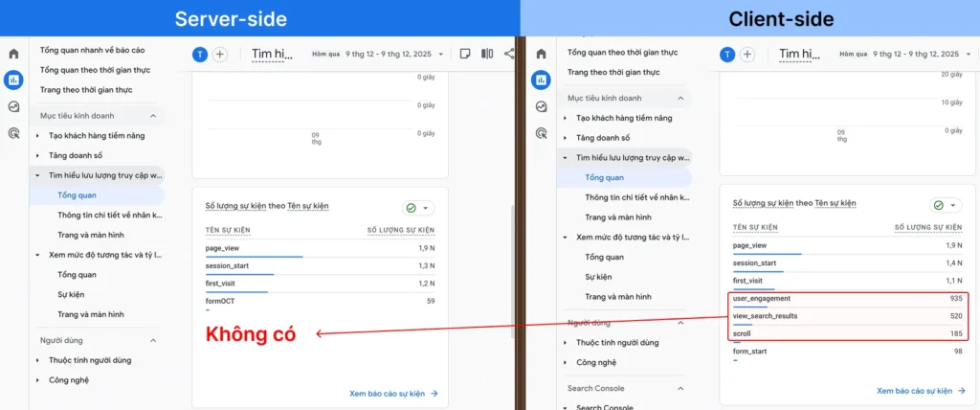The image size is (980, 410).
Task: Collapse 'Mục tiêu kinh doanh' section in Server-side
Action: (153, 116)
